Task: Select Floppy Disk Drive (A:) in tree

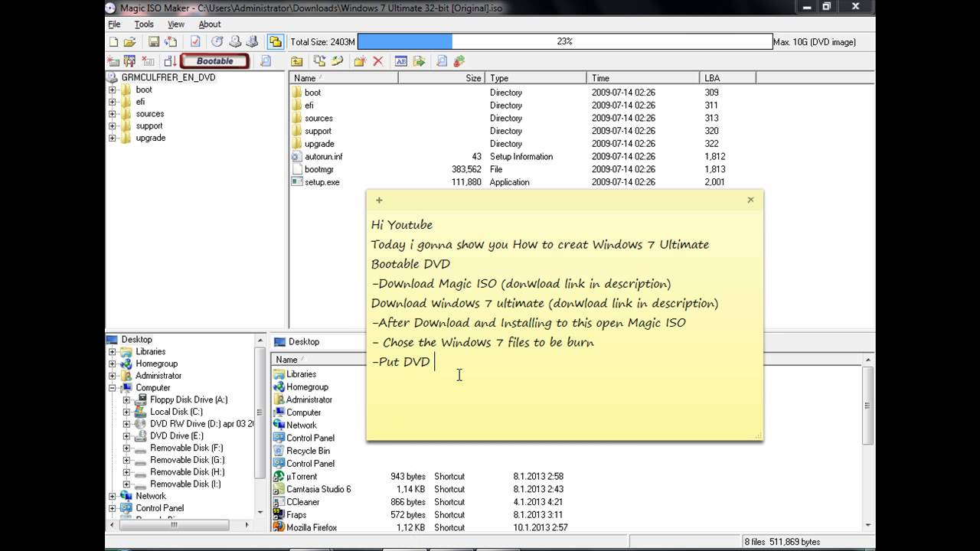Action: tap(188, 399)
